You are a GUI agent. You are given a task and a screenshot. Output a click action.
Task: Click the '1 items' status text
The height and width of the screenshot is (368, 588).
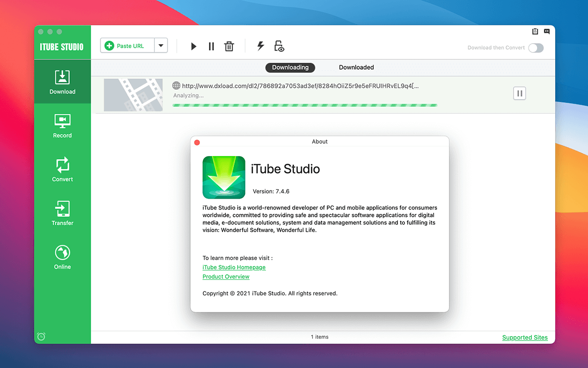point(319,337)
